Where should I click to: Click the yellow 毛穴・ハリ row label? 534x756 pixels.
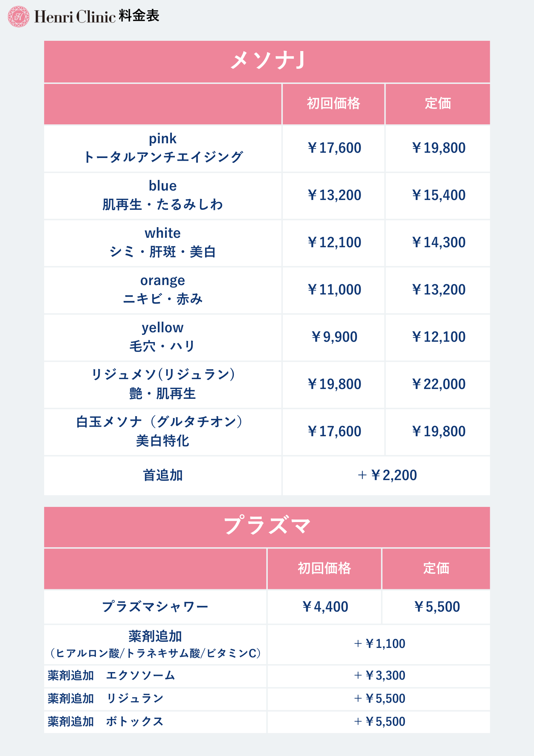pos(163,337)
